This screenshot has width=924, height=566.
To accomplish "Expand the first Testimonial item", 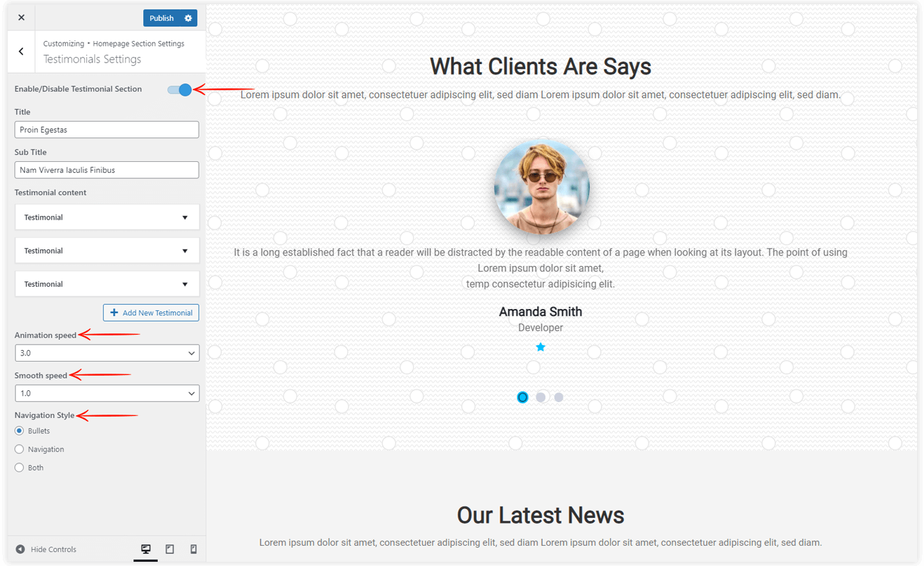I will pyautogui.click(x=107, y=217).
